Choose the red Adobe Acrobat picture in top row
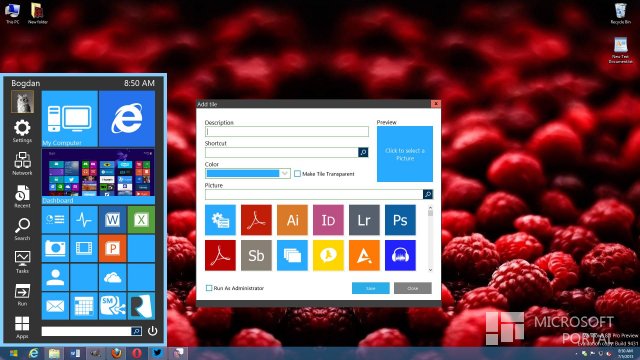 click(256, 220)
